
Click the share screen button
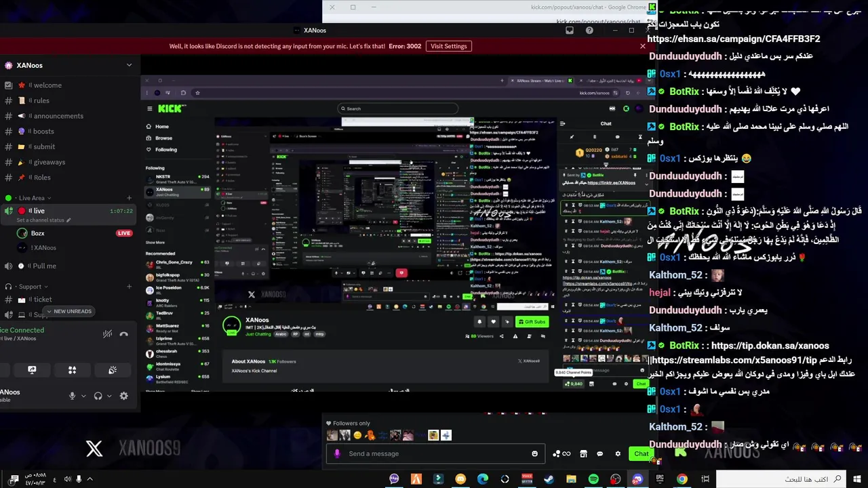(x=32, y=369)
